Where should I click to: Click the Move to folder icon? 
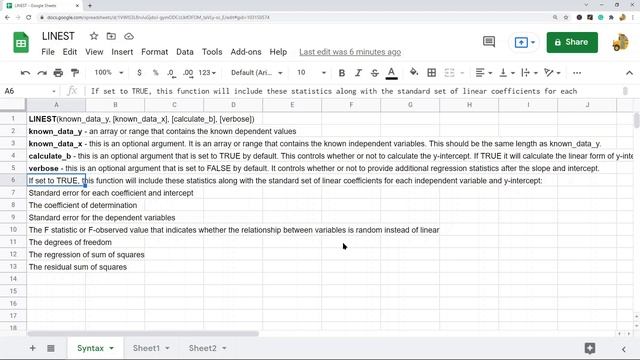click(x=111, y=36)
